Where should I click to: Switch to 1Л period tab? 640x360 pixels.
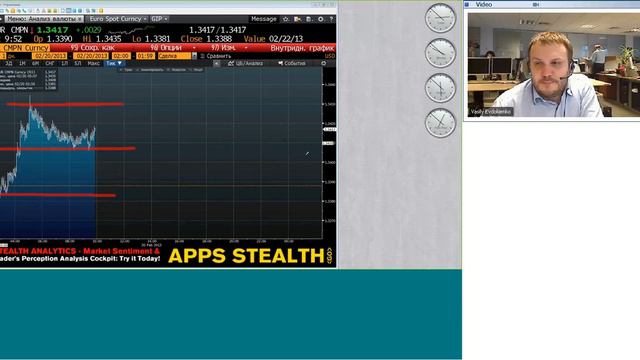pos(64,63)
